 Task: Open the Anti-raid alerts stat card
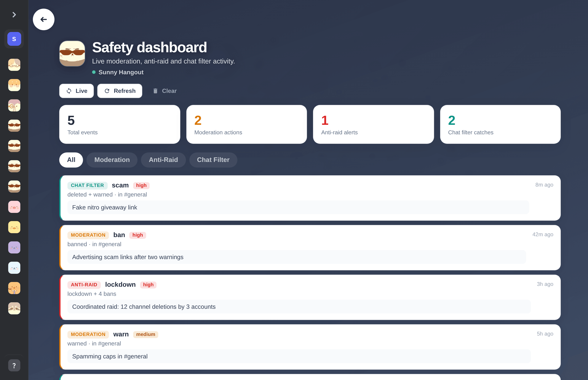tap(373, 124)
